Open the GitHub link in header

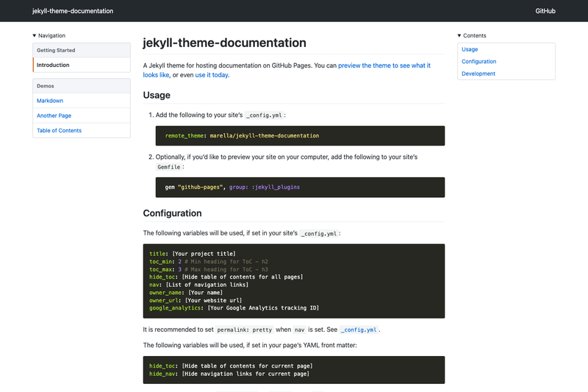pos(545,11)
